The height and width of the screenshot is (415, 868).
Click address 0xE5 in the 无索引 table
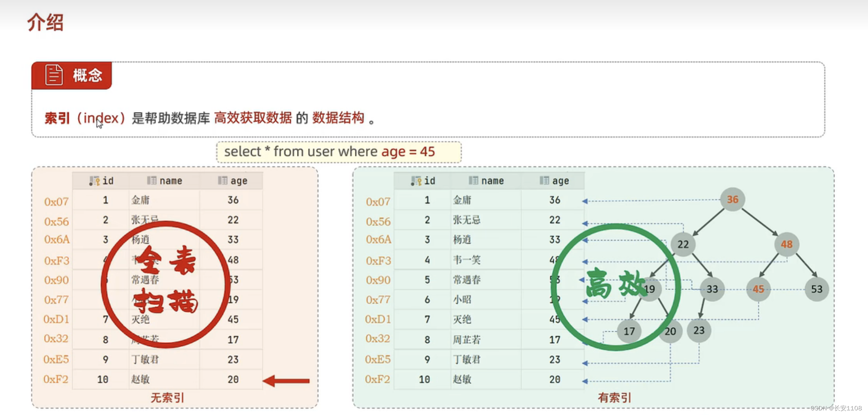56,359
